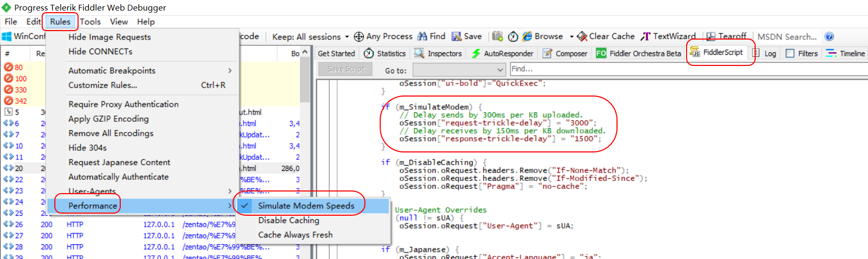Viewport: 868px width, 259px height.
Task: Click the blue help question icon
Action: coord(829,36)
